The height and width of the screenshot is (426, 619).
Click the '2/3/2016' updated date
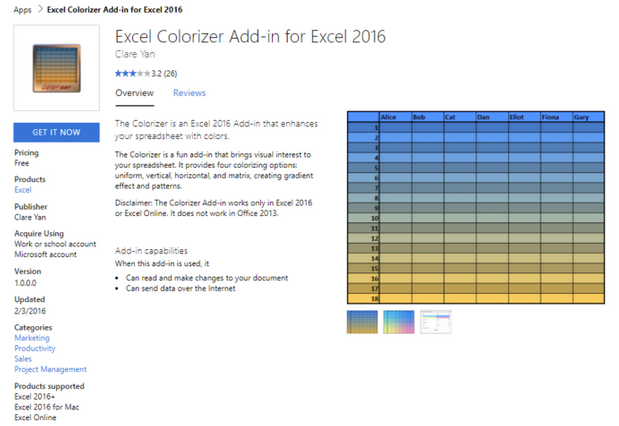point(30,311)
